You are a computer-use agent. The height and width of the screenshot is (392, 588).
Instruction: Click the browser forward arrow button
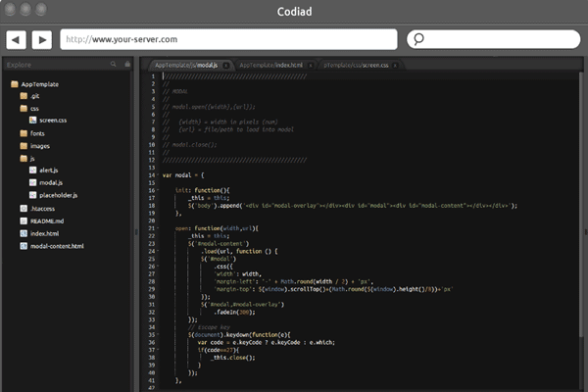tap(41, 40)
